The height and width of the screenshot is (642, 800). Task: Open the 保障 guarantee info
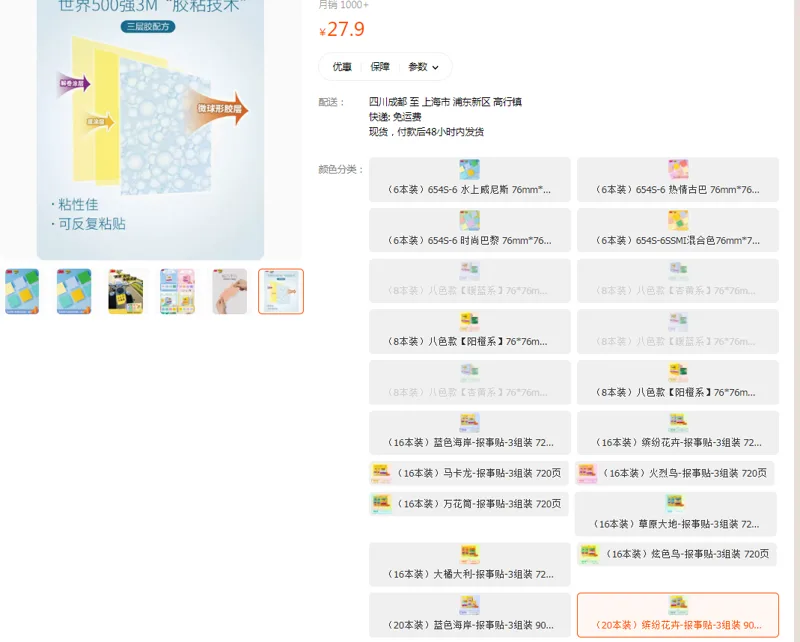[380, 67]
